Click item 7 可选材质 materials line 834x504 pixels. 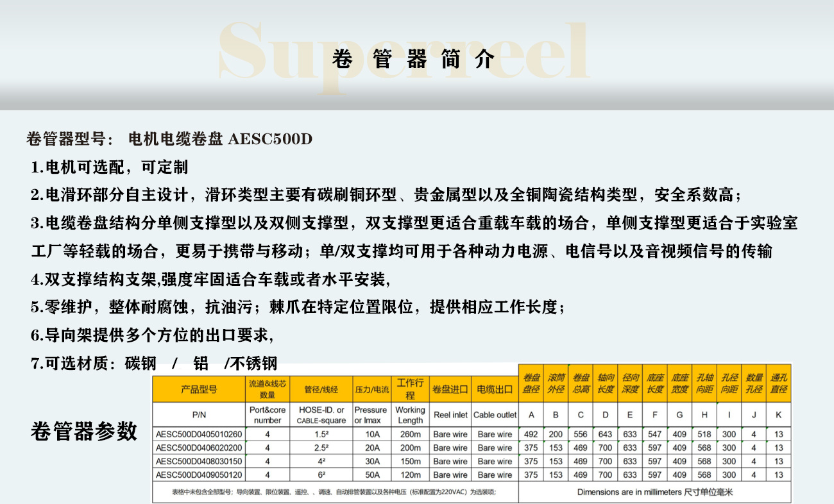point(154,363)
